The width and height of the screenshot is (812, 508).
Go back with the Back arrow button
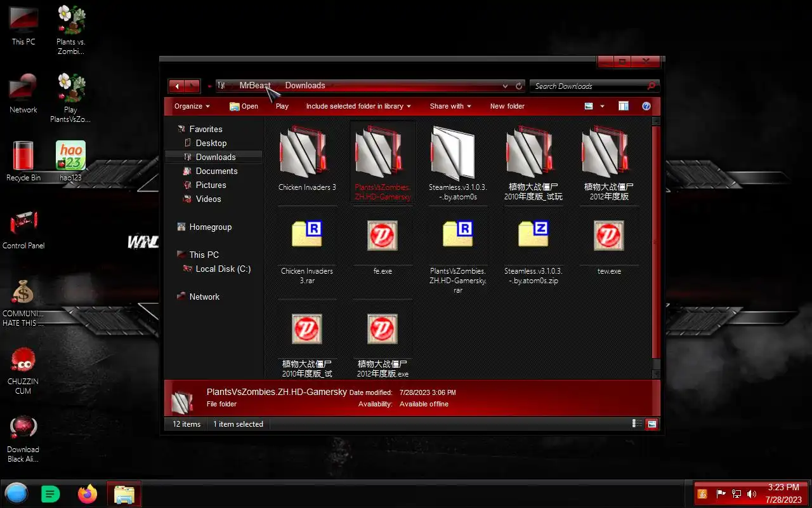176,86
